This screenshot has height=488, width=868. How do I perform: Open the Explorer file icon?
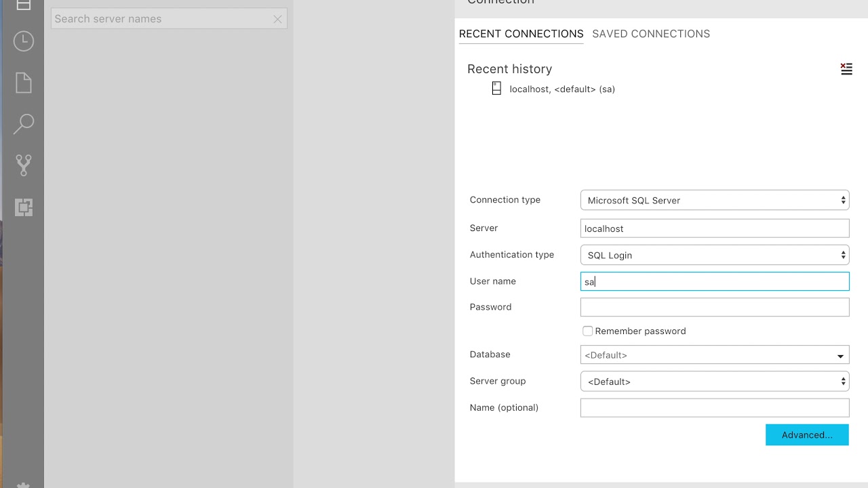tap(24, 83)
